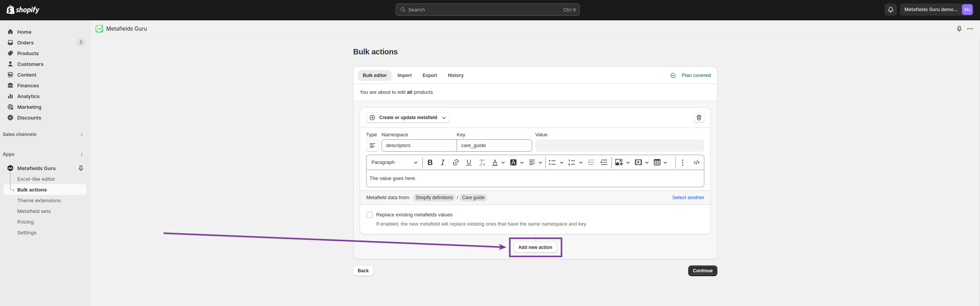Enable Replace existing metafields values
Image resolution: width=980 pixels, height=306 pixels.
coord(370,215)
